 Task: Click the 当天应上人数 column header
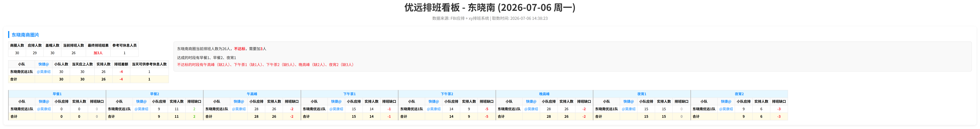(82, 64)
